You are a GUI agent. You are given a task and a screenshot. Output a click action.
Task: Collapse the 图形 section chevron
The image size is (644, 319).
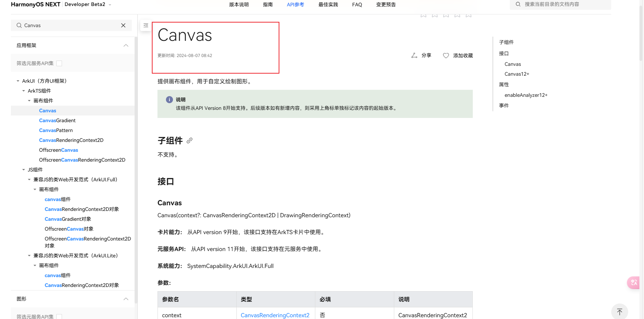[x=126, y=299]
